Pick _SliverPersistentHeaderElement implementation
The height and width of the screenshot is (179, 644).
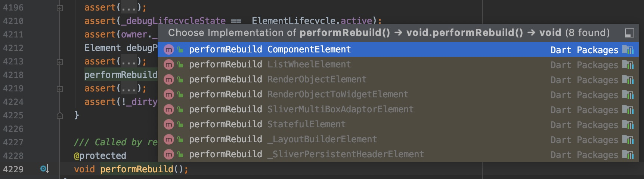(398, 154)
